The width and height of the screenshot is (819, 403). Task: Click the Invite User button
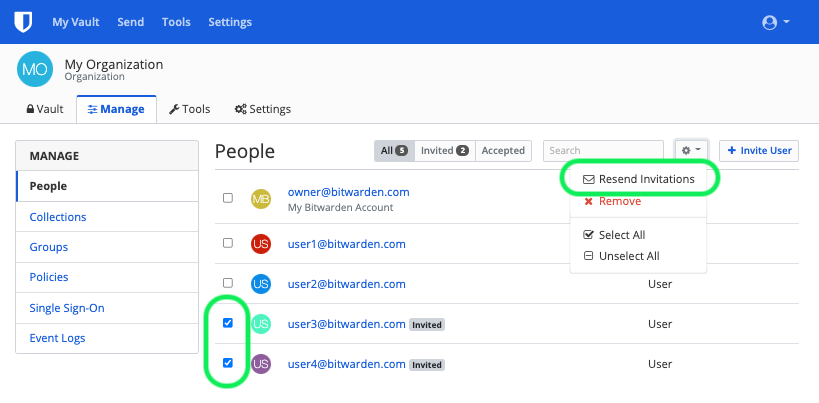(x=758, y=150)
